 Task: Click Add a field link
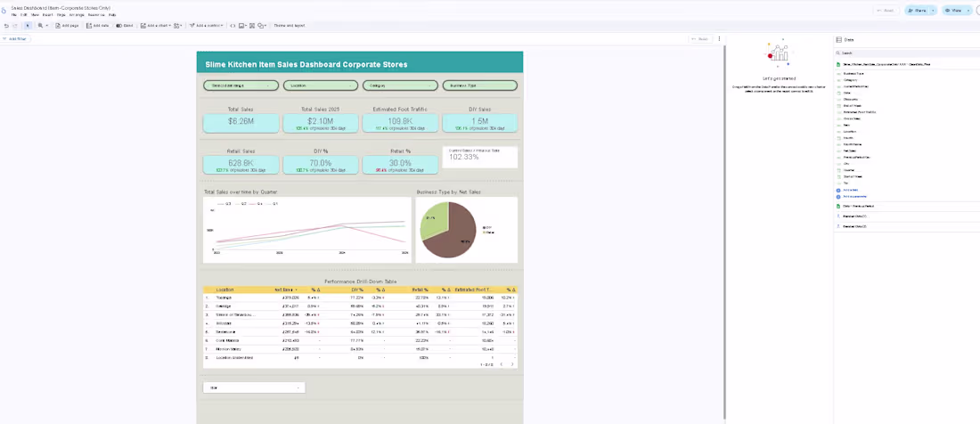(847, 190)
